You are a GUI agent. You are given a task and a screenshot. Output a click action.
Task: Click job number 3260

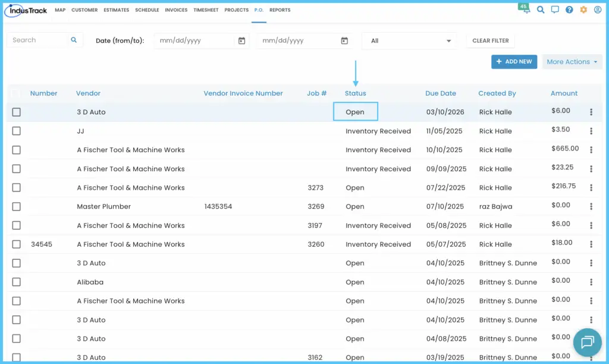click(x=316, y=244)
